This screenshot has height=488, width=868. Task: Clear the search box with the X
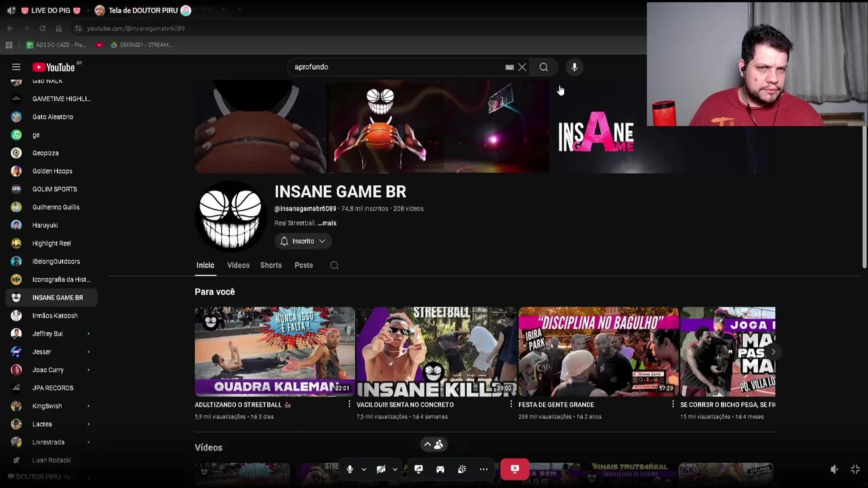(522, 67)
